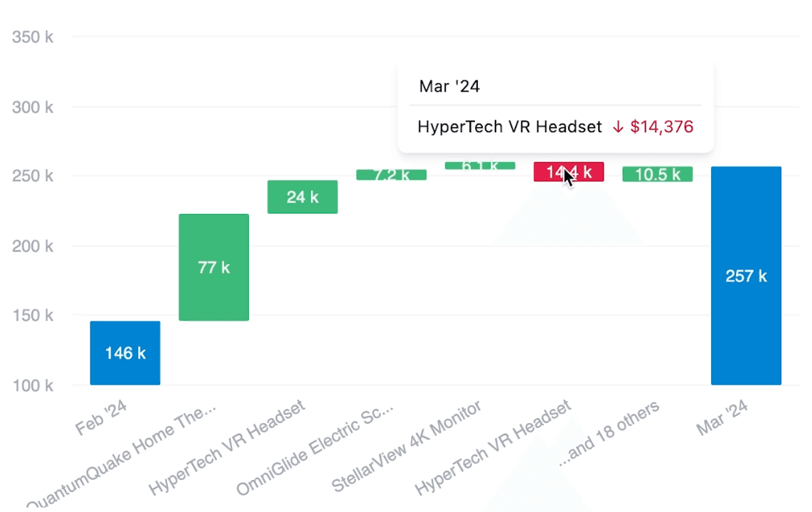Select the StellarView 4K Monitor axis label

[x=407, y=446]
